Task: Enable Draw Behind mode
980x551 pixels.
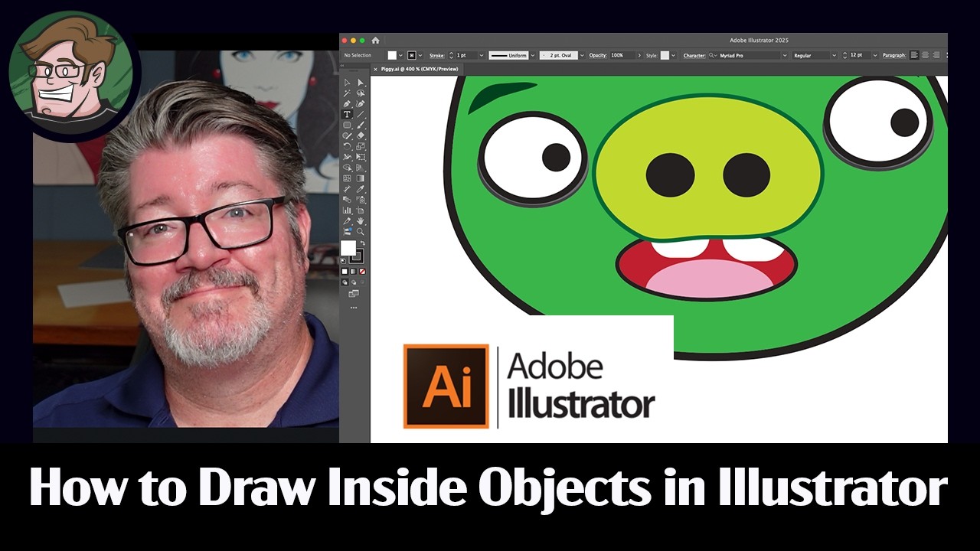Action: click(354, 282)
